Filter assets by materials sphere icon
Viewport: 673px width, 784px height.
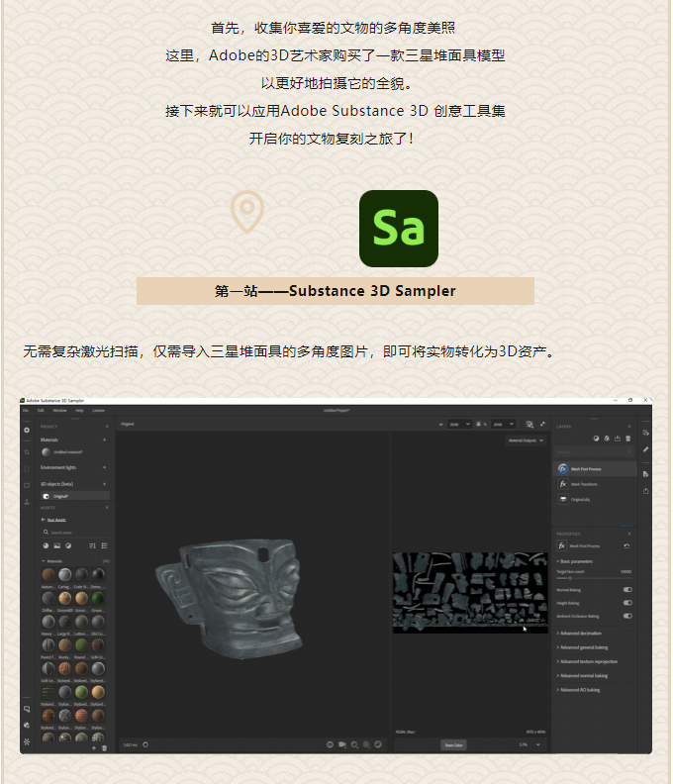click(x=46, y=546)
